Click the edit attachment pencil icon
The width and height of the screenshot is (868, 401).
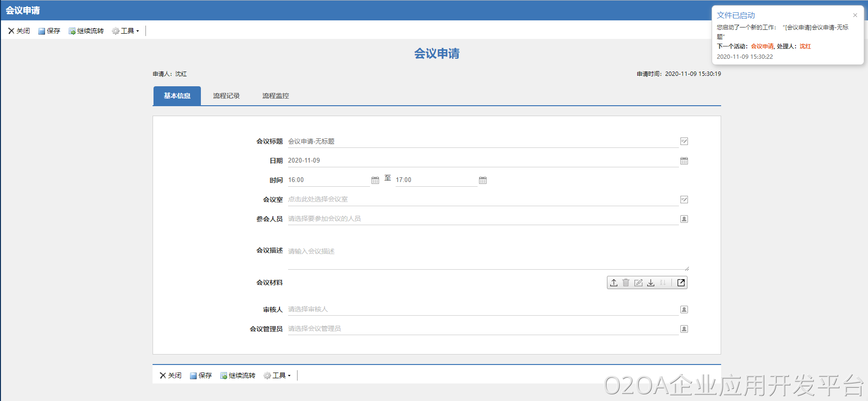click(638, 283)
